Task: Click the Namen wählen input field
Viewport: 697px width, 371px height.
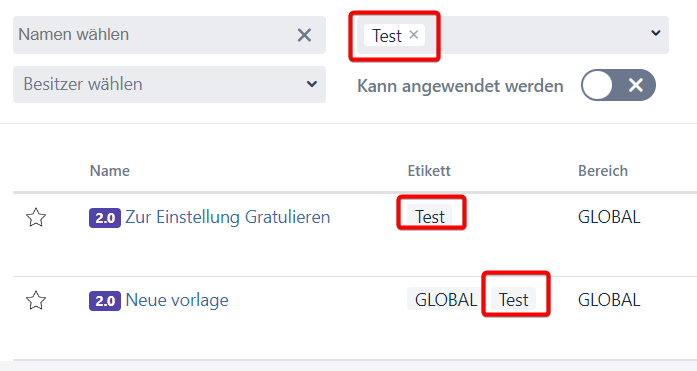Action: tap(153, 35)
